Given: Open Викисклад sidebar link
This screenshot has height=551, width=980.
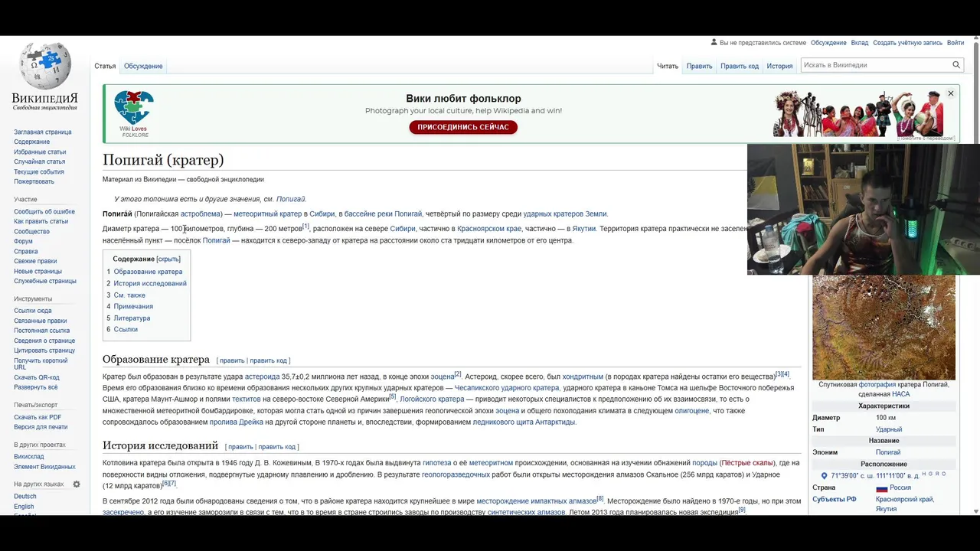Looking at the screenshot, I should tap(29, 457).
